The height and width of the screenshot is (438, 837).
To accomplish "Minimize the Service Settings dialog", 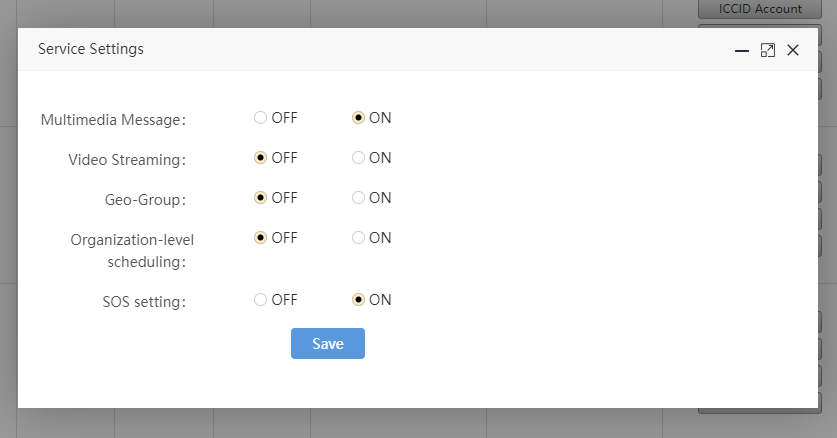I will tap(741, 51).
